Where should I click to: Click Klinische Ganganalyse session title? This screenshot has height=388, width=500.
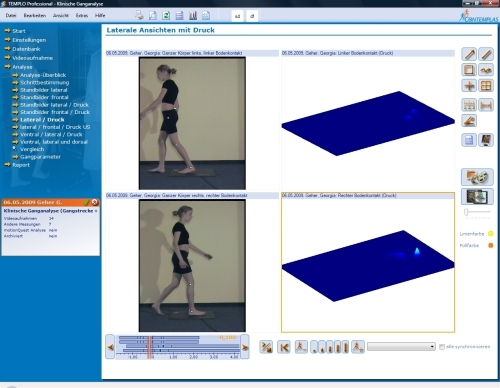coord(50,211)
